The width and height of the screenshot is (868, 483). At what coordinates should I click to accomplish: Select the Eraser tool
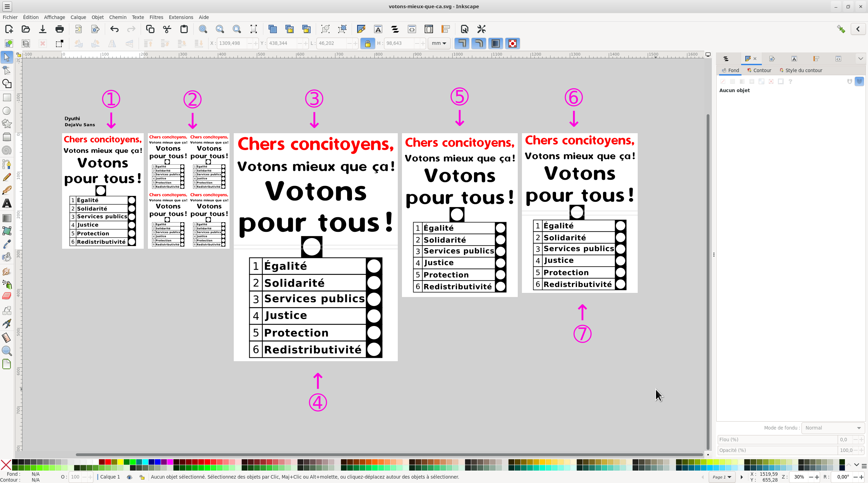pos(7,296)
